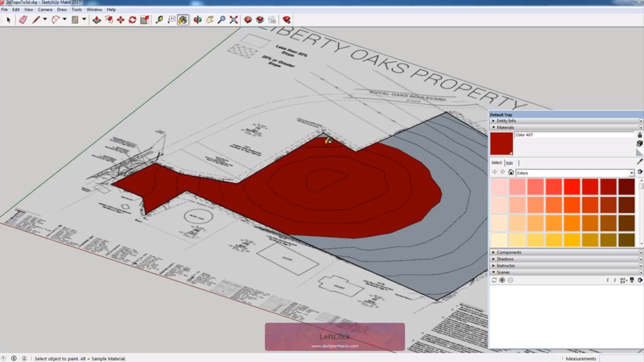Open Arc tool dropdown arrow
644x362 pixels.
(x=65, y=19)
